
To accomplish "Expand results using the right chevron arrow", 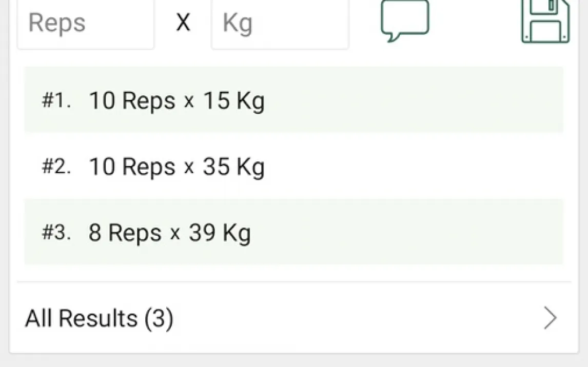I will [551, 318].
